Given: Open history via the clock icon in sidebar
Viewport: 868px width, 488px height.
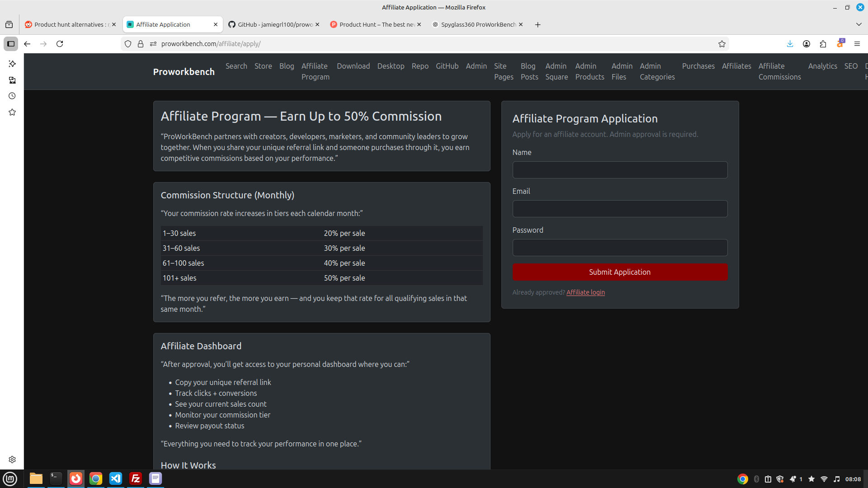Looking at the screenshot, I should click(12, 96).
